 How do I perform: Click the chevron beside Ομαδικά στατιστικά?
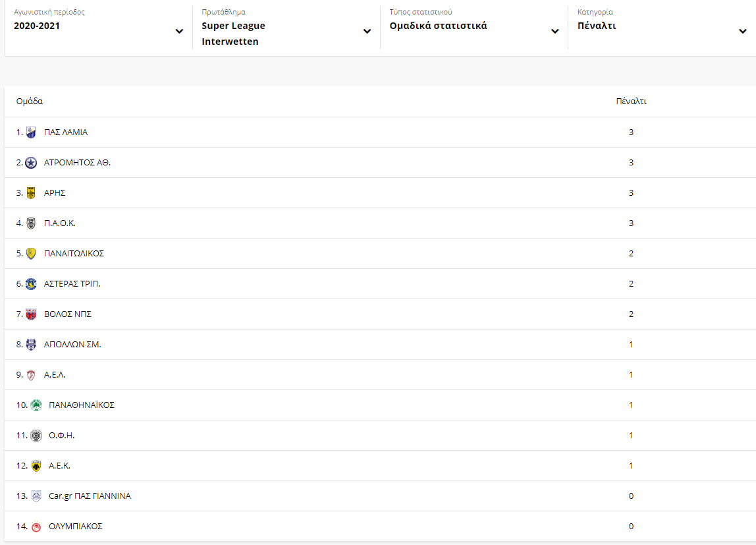point(555,32)
